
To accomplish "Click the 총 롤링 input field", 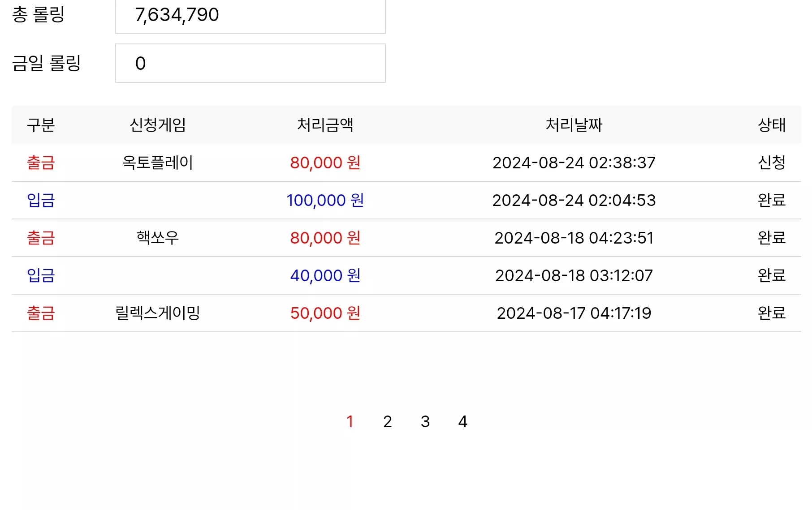I will [251, 15].
